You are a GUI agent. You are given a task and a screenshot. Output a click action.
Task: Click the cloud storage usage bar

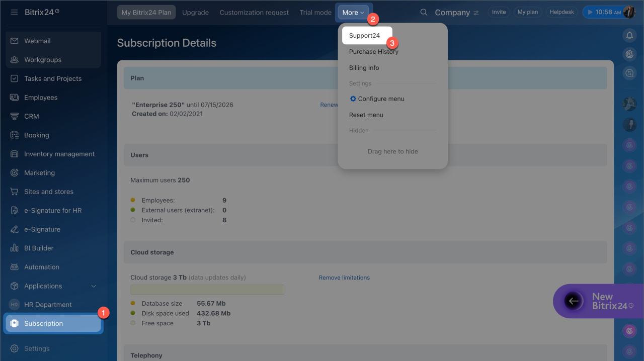pyautogui.click(x=207, y=290)
